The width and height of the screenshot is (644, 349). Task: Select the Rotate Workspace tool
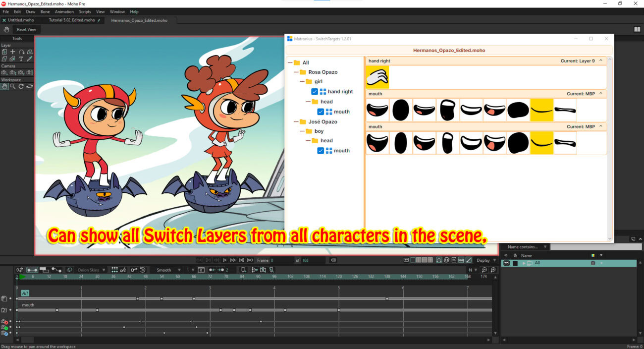[x=21, y=86]
